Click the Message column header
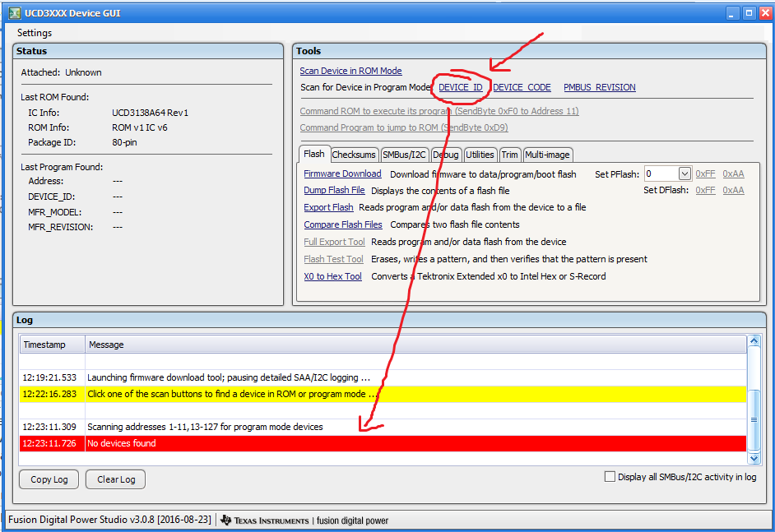 tap(415, 345)
